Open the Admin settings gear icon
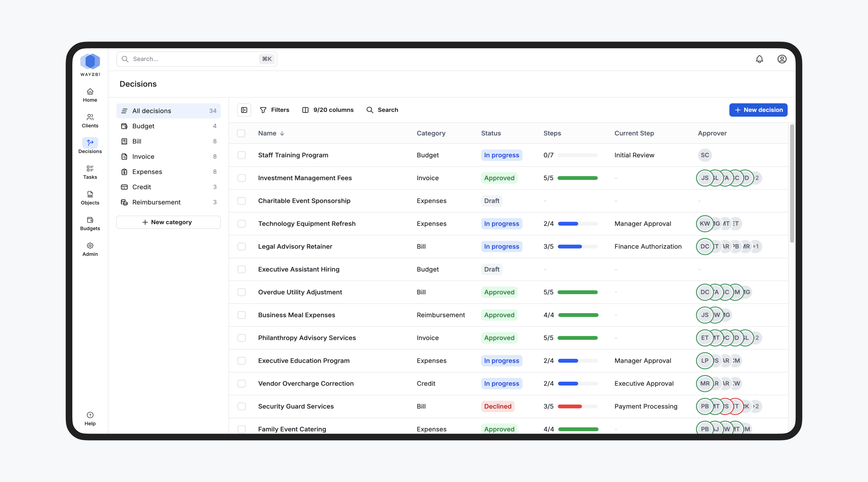The image size is (868, 482). (x=90, y=249)
